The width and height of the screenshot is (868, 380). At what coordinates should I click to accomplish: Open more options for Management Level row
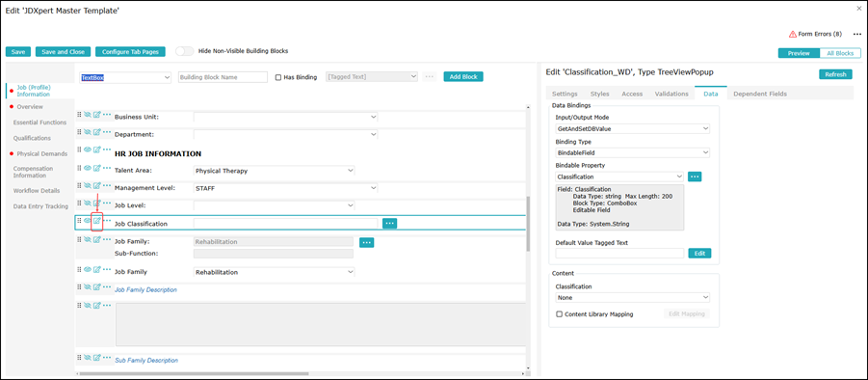tap(107, 185)
